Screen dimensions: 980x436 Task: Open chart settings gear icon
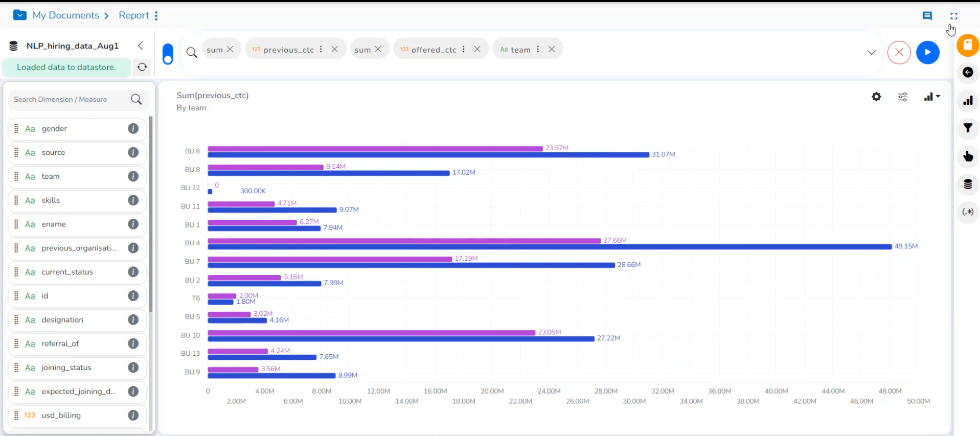pyautogui.click(x=876, y=97)
